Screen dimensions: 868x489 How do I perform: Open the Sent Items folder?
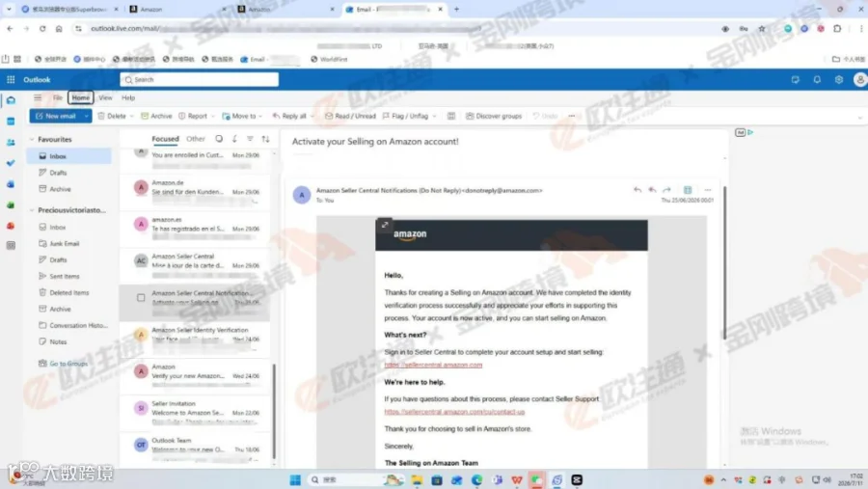pos(65,277)
